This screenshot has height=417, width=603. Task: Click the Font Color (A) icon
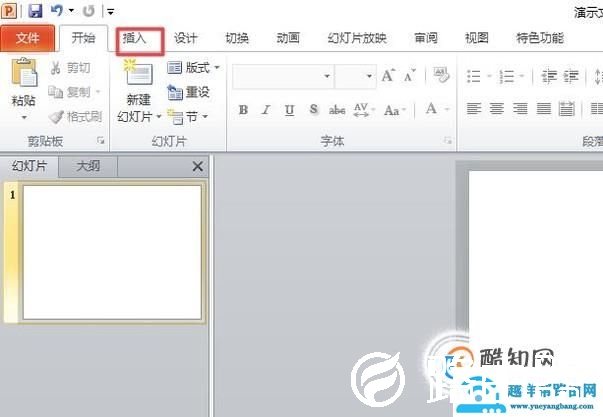(x=431, y=109)
